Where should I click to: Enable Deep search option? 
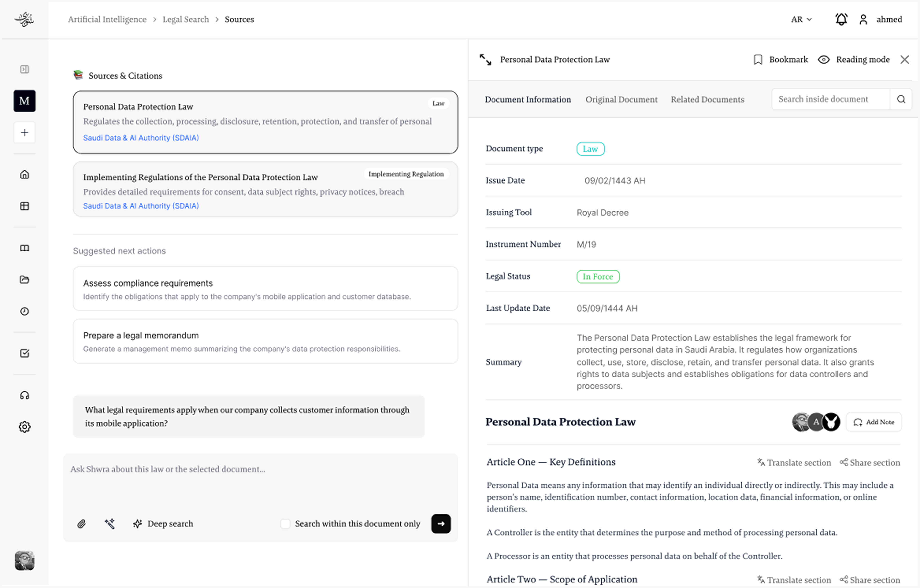[163, 523]
